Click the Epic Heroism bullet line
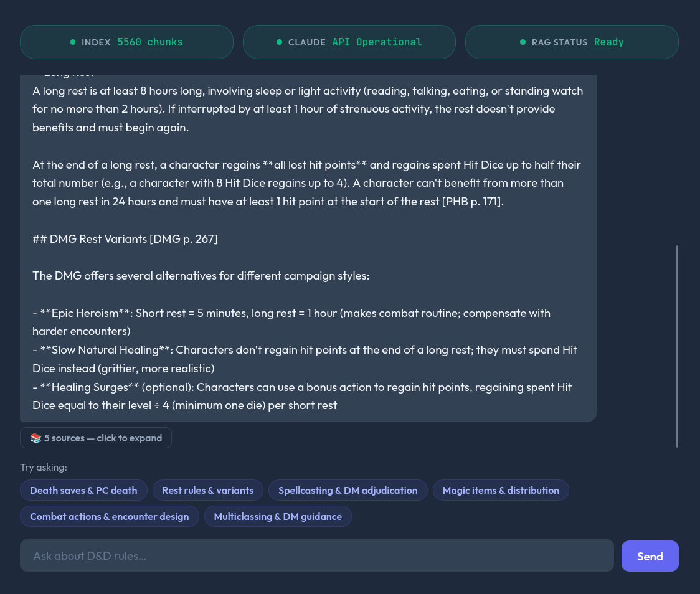Screen dimensions: 700x594 tap(291, 313)
